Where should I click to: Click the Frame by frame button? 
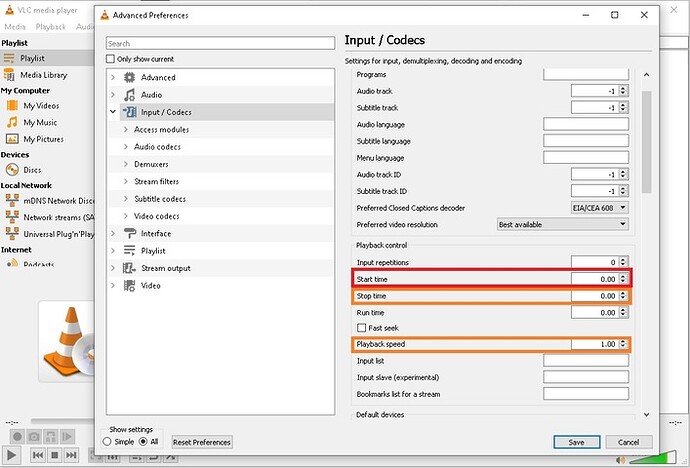click(x=67, y=436)
